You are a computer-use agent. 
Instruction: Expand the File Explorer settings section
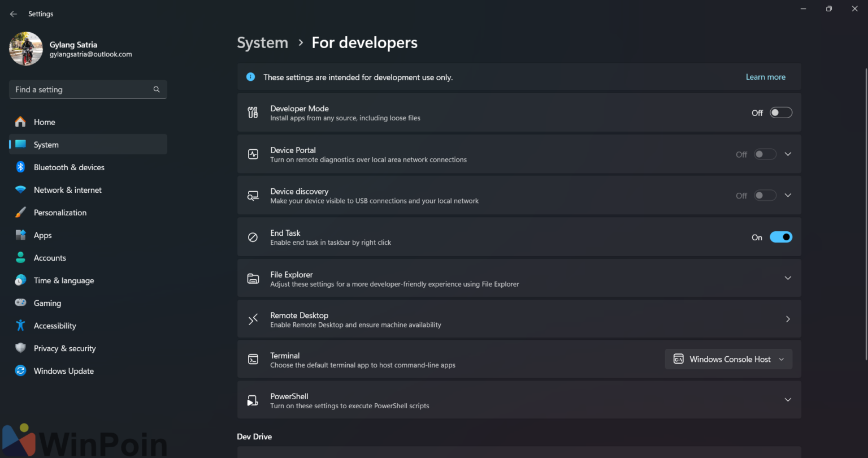(x=788, y=278)
